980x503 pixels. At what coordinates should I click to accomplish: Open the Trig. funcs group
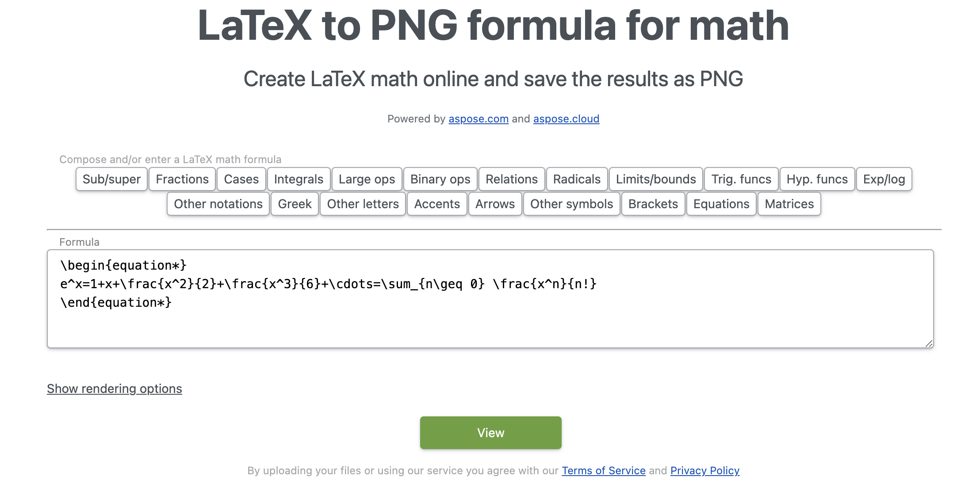point(741,179)
